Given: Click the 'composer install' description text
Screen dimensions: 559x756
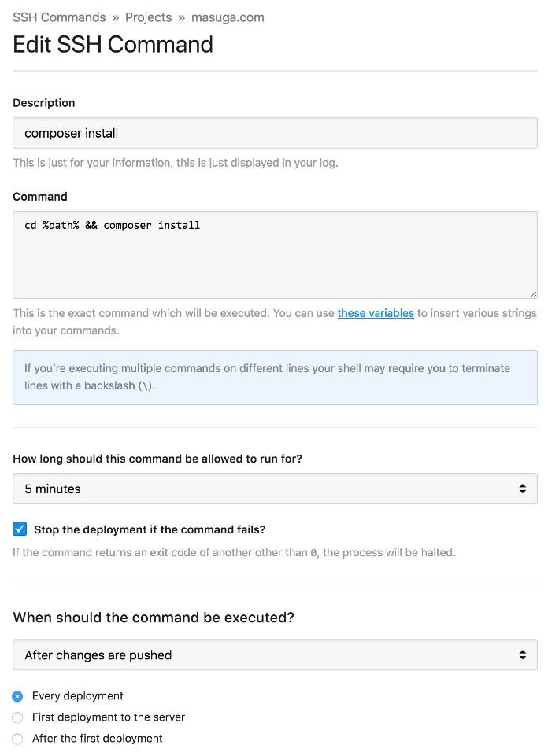Looking at the screenshot, I should (x=69, y=132).
